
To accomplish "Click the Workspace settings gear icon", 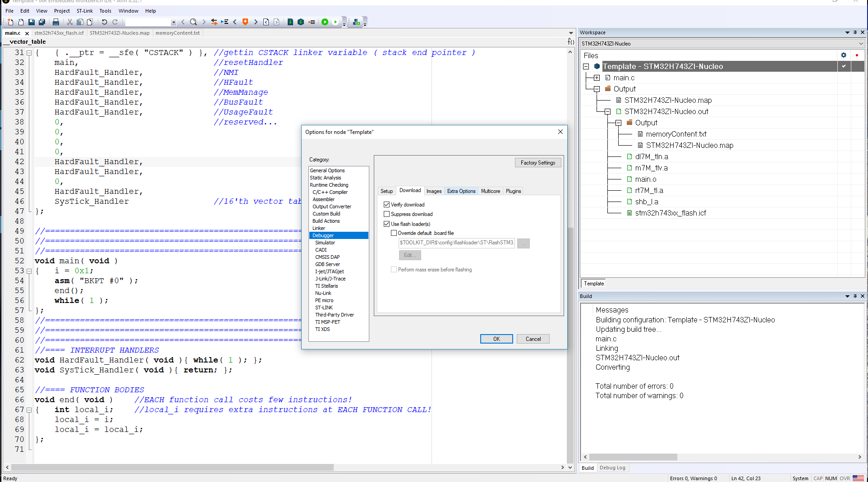I will coord(844,55).
